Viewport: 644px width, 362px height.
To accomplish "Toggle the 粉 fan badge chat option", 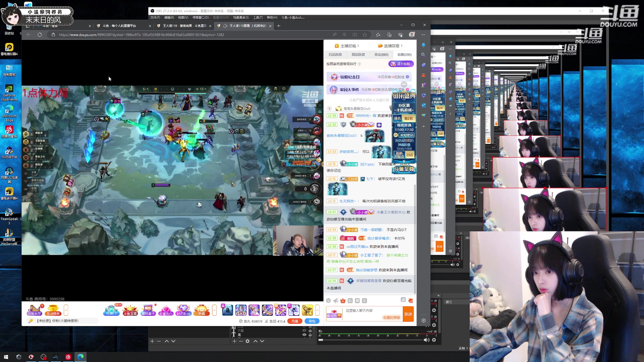I will 350,301.
